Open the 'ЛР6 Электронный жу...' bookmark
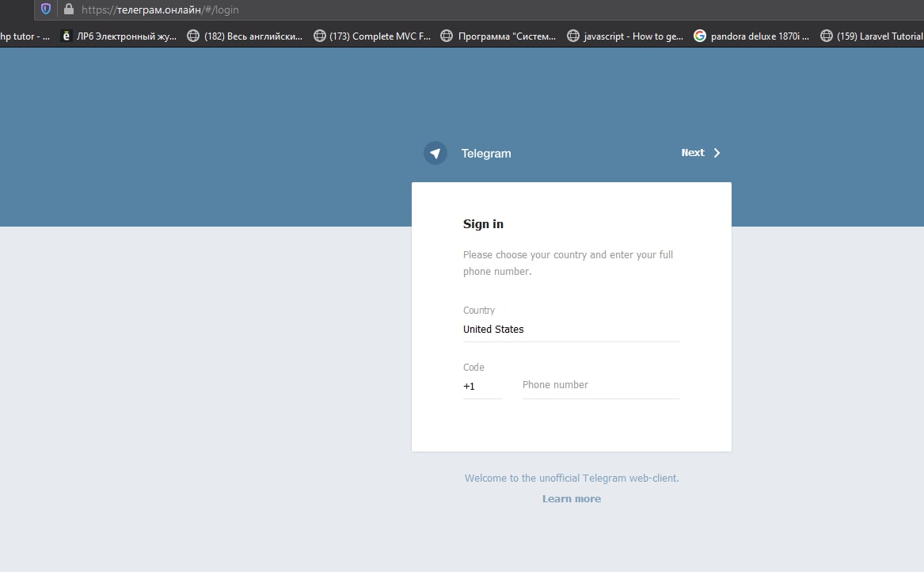 tap(119, 36)
